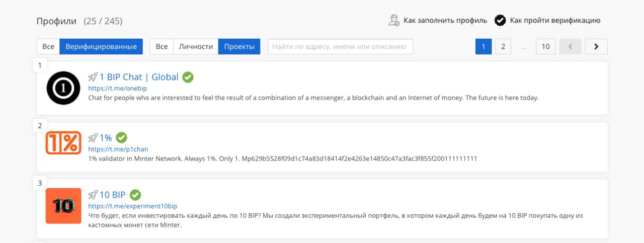Click the profile-fill person icon
This screenshot has width=644, height=243.
point(394,21)
